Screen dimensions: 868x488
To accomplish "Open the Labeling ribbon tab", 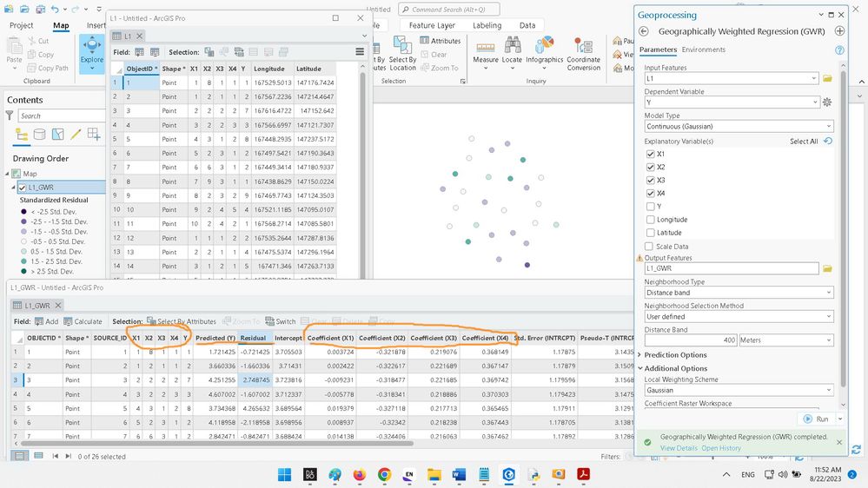I will (x=487, y=25).
